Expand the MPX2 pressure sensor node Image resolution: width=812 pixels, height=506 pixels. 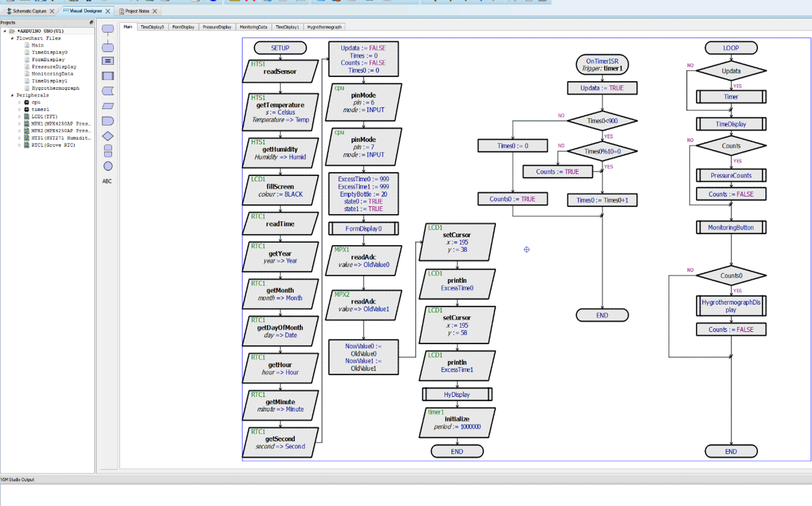tap(19, 131)
